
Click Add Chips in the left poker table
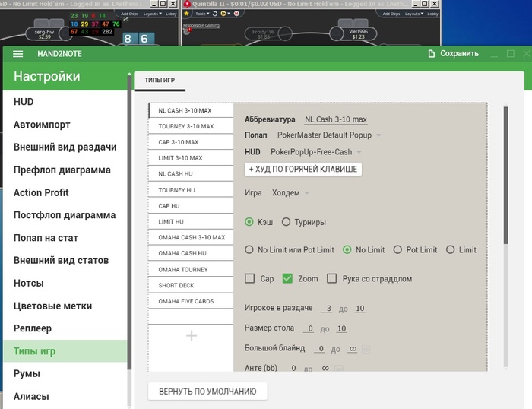click(130, 14)
